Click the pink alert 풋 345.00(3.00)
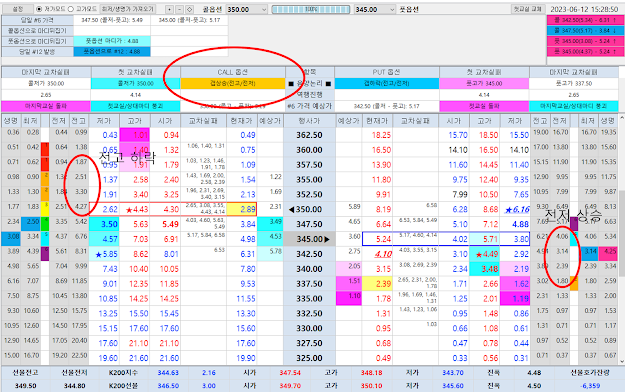 585,41
